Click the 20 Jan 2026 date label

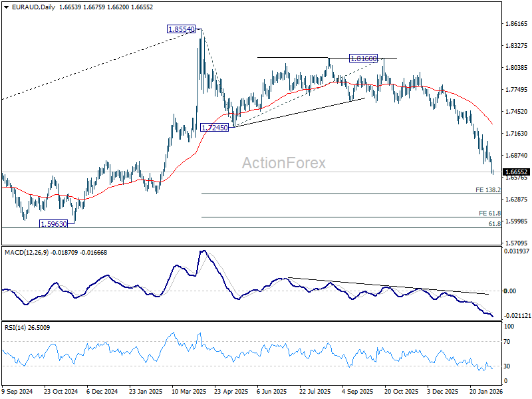tap(486, 391)
